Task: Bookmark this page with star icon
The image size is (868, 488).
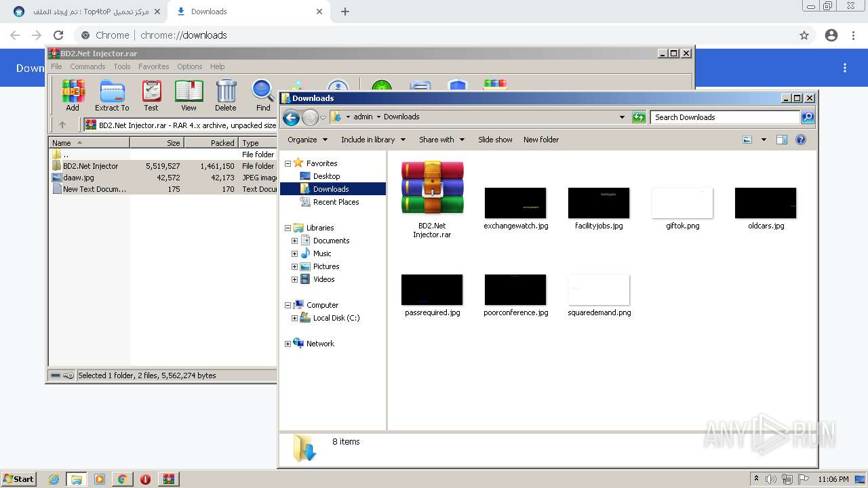Action: 804,35
